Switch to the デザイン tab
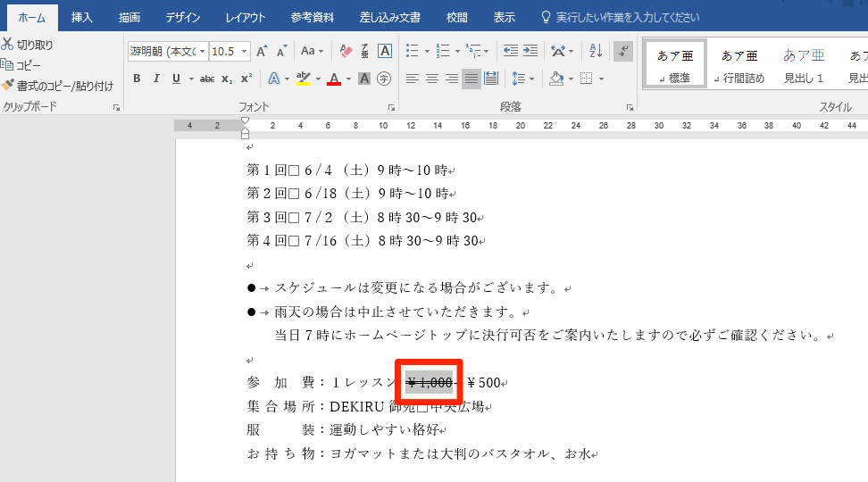The width and height of the screenshot is (868, 482). coord(183,18)
